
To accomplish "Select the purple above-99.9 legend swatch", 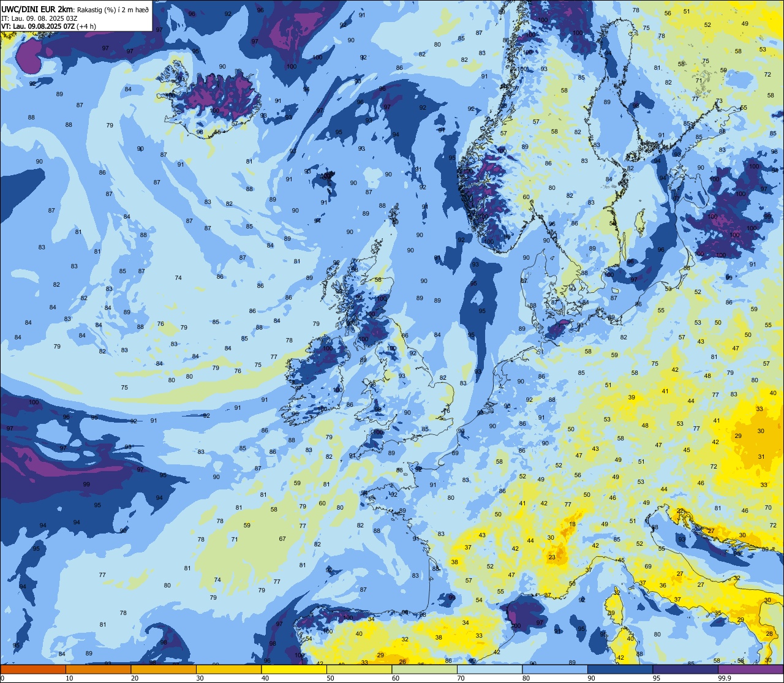I will pyautogui.click(x=750, y=669).
